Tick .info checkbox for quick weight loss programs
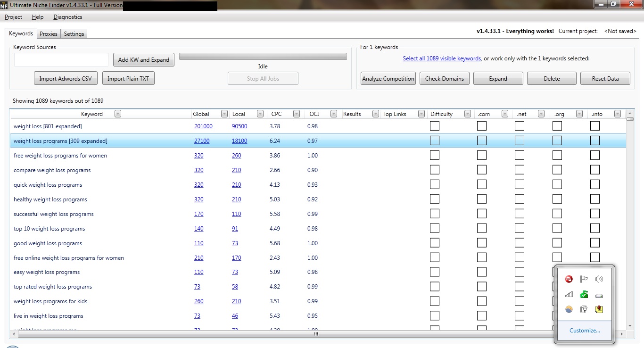Screen dimensions: 644x348 (595, 184)
